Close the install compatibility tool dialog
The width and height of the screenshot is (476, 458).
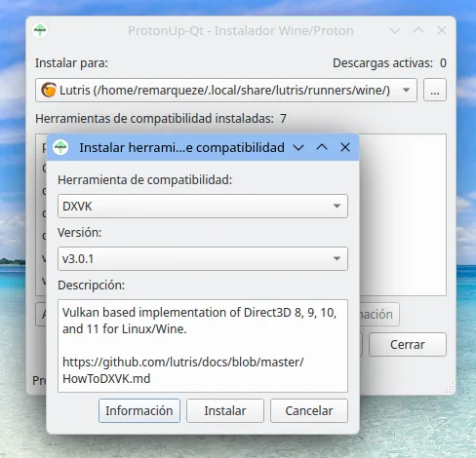(x=345, y=147)
